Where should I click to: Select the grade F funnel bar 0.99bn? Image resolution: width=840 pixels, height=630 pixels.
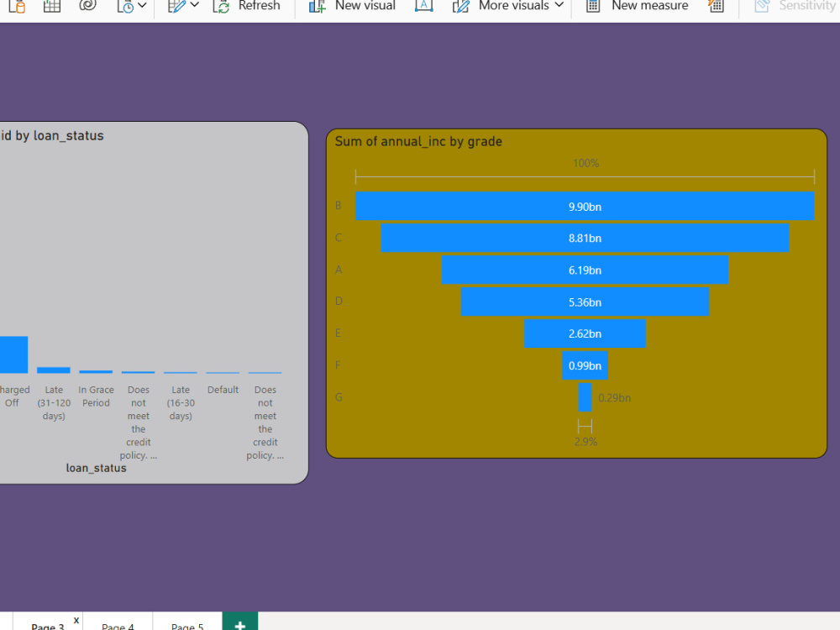click(x=585, y=365)
